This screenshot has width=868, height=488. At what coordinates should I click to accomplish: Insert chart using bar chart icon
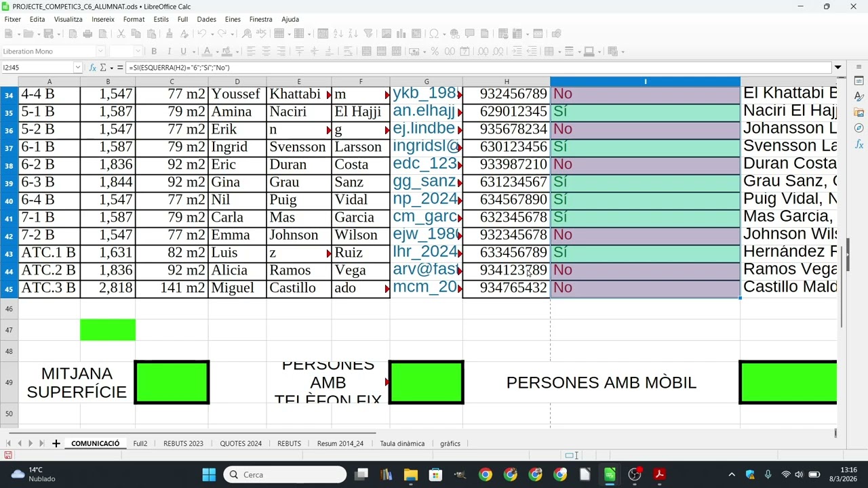(x=401, y=33)
